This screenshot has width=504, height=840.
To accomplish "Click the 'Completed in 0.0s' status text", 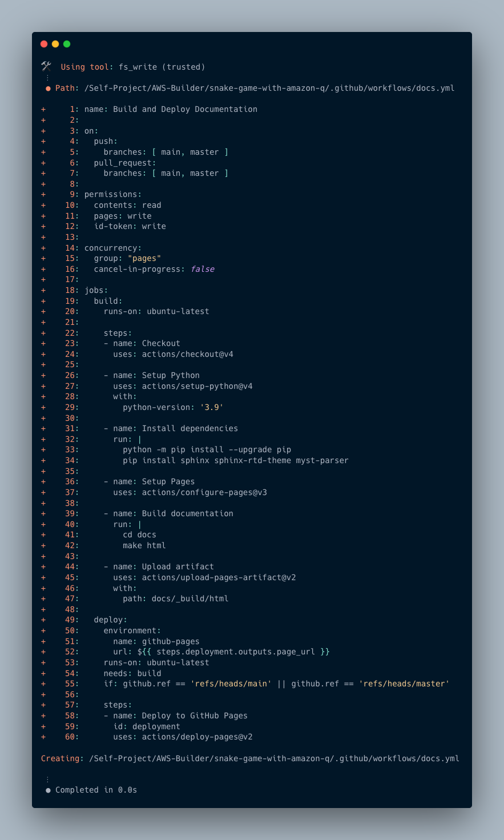I will (96, 790).
